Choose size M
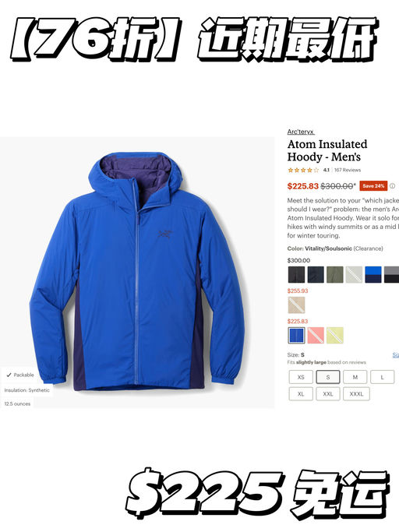The image size is (399, 532). click(x=355, y=377)
